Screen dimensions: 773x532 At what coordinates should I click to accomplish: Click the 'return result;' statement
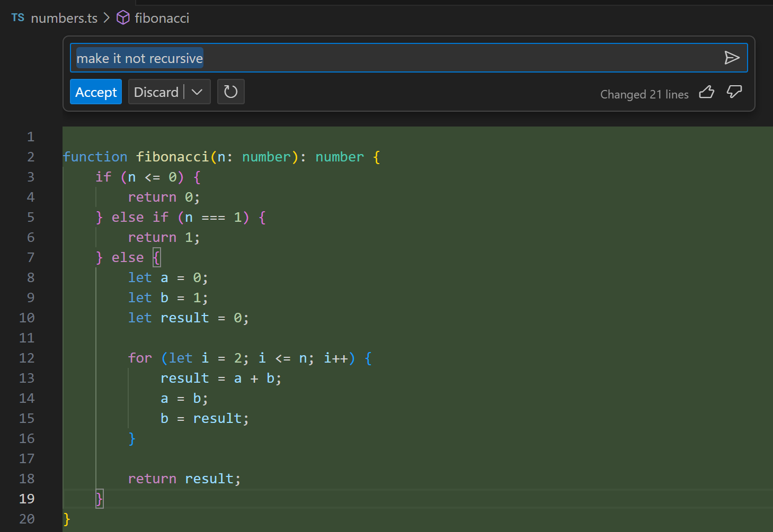click(x=184, y=478)
